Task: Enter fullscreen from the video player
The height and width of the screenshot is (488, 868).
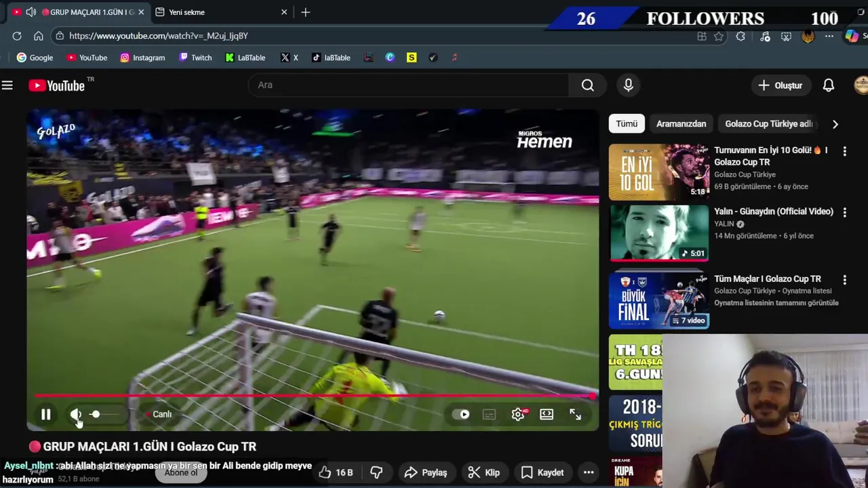Action: tap(575, 414)
